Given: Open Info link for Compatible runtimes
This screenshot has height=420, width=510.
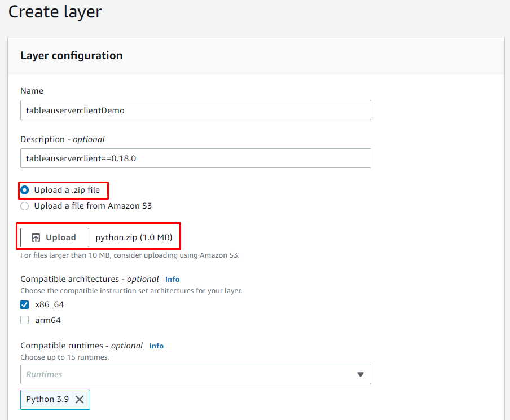Looking at the screenshot, I should click(156, 346).
